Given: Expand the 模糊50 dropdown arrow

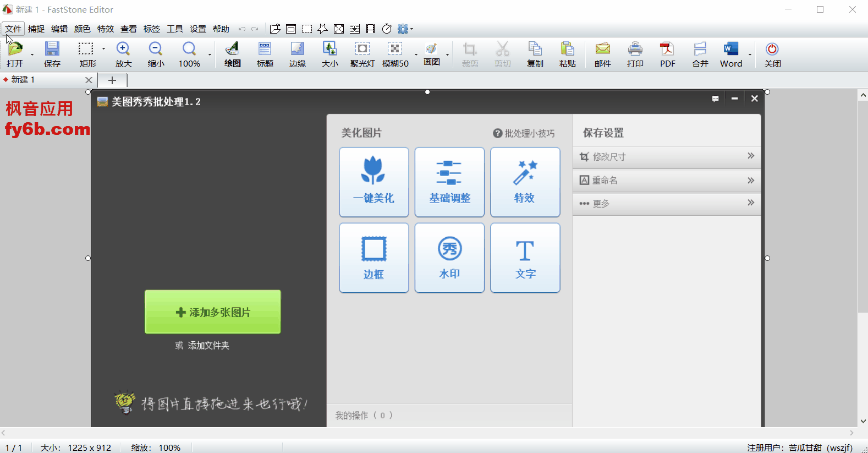Looking at the screenshot, I should [x=416, y=54].
